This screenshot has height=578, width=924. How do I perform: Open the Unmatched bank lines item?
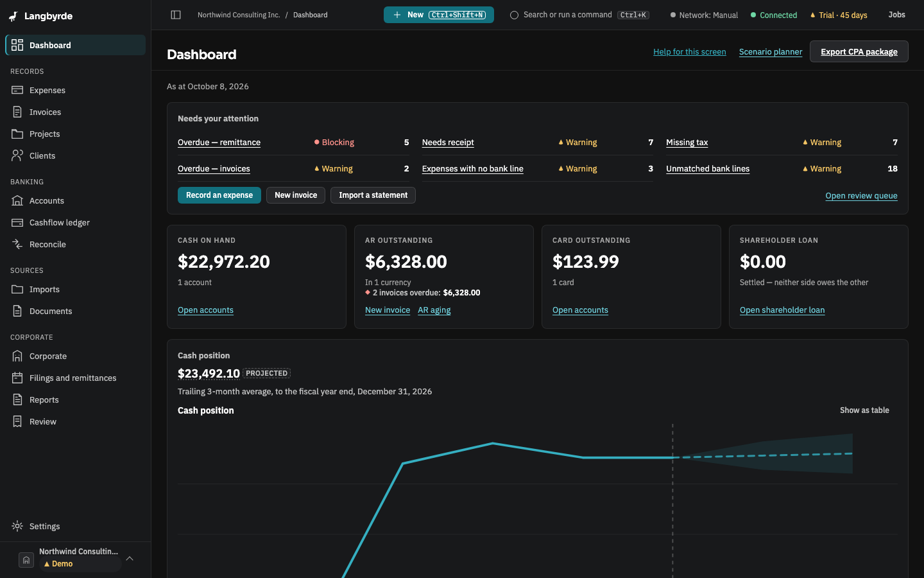coord(708,169)
